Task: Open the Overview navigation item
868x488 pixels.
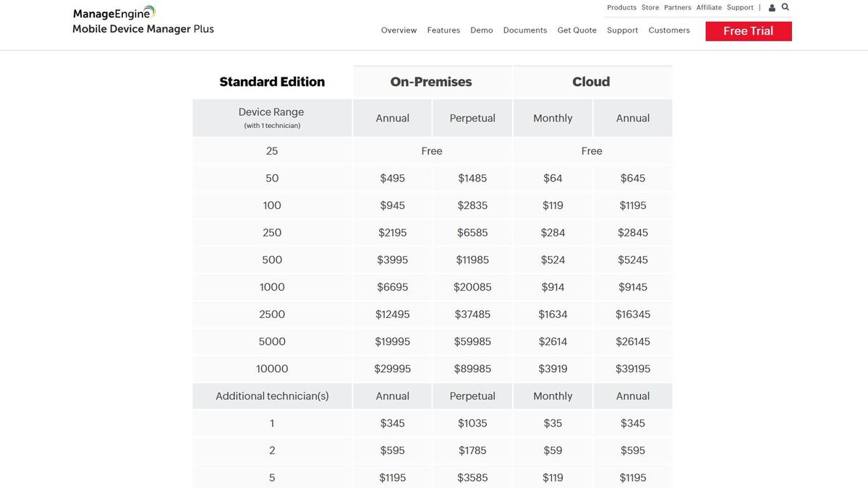Action: 399,30
